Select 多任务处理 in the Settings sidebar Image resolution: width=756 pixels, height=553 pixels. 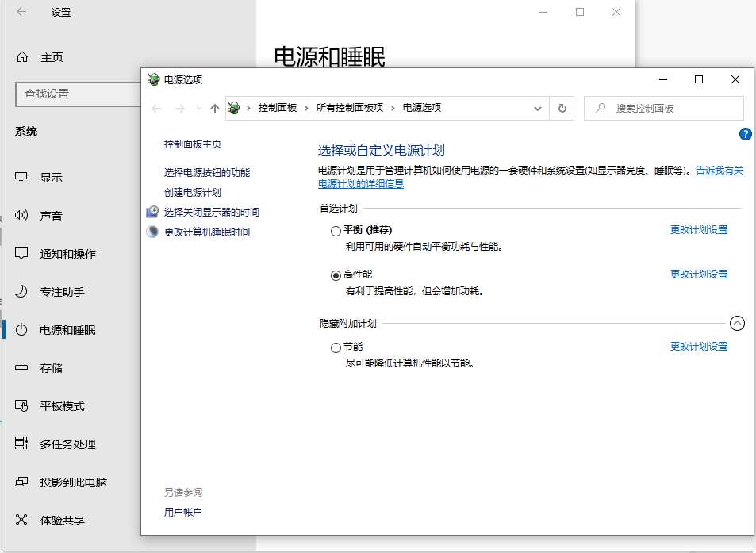click(21, 444)
